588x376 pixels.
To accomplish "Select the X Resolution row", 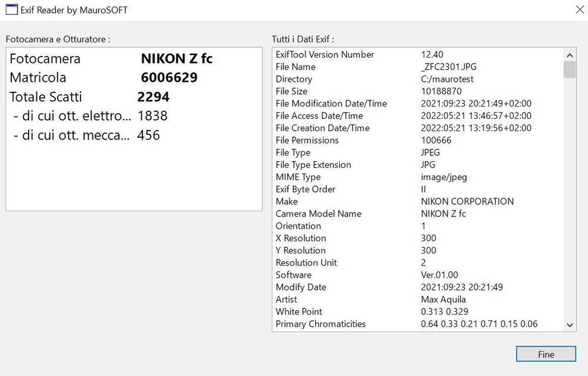I will click(417, 238).
